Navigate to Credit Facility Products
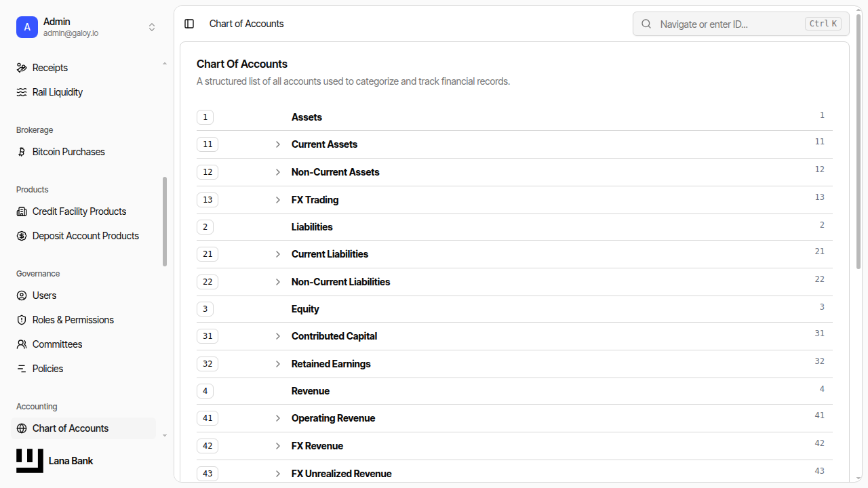 tap(83, 211)
